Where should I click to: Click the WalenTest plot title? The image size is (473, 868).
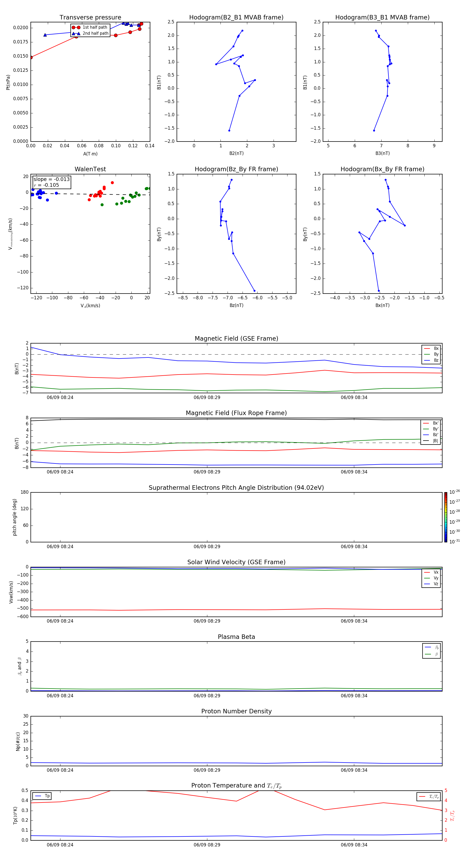(90, 169)
